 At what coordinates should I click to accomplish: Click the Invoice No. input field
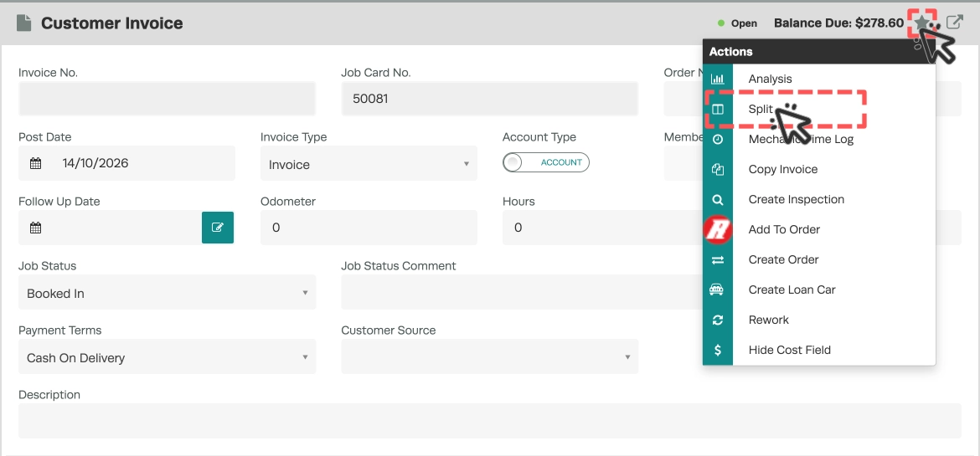coord(167,99)
